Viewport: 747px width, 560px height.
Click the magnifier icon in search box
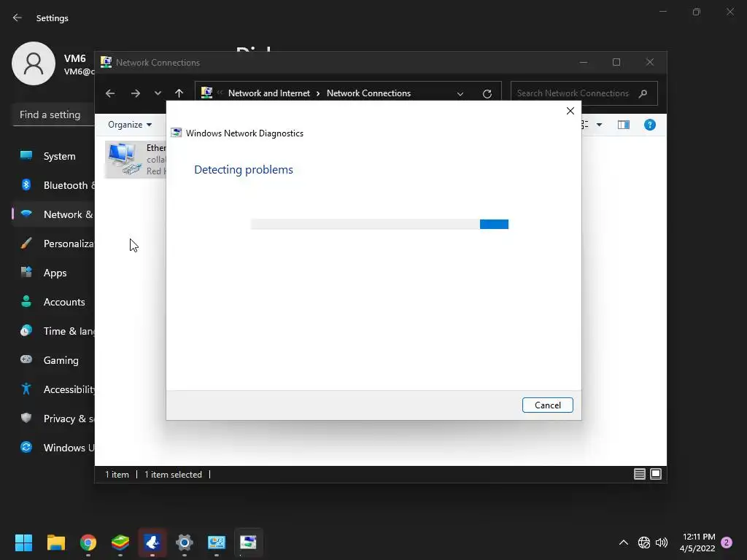coord(643,93)
